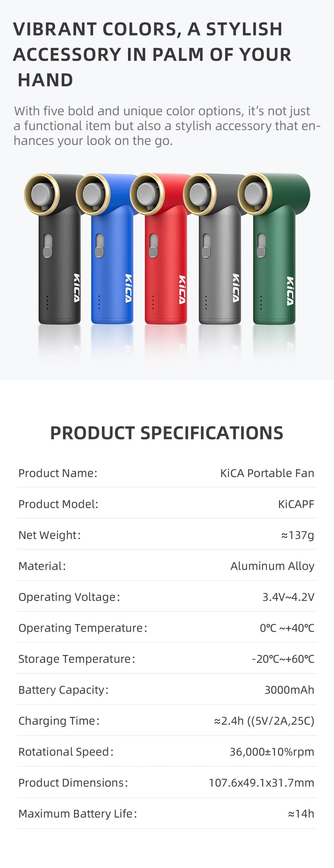Click the KiCA logo on green fan
This screenshot has height=868, width=334.
point(290,291)
